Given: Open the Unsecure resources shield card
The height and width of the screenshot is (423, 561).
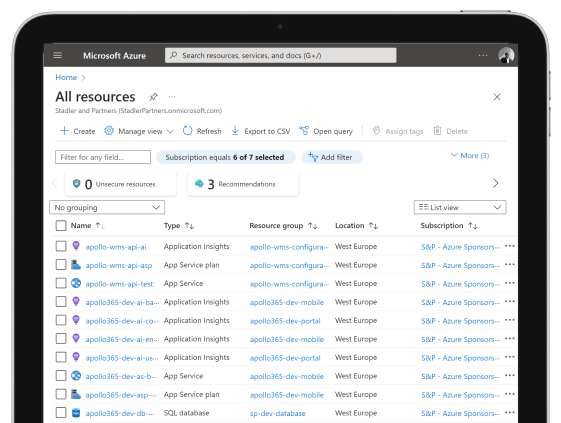Looking at the screenshot, I should [121, 184].
